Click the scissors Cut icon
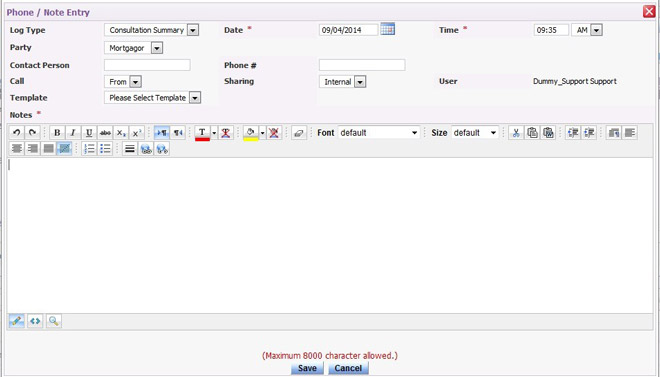The image size is (660, 377). tap(516, 133)
